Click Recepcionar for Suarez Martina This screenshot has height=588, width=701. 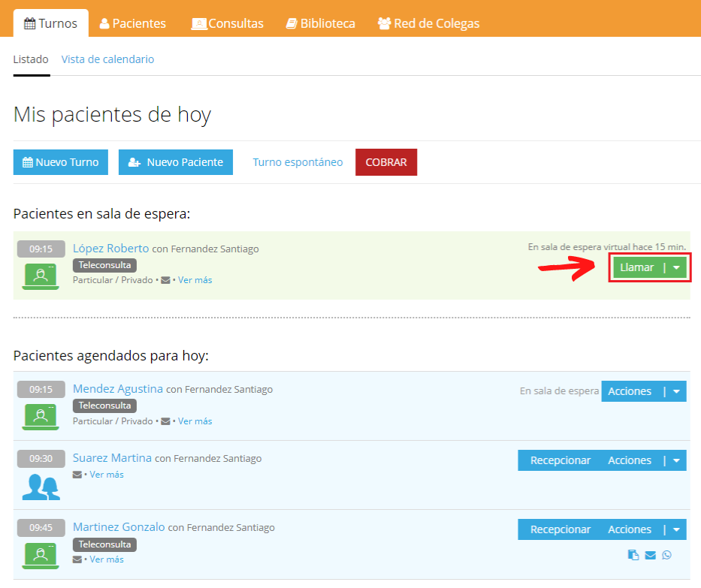click(560, 460)
